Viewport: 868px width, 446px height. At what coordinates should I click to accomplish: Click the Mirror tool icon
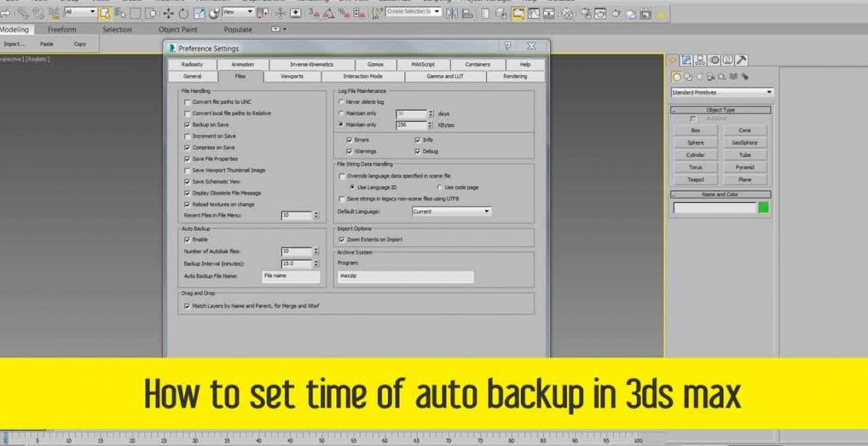tap(454, 14)
